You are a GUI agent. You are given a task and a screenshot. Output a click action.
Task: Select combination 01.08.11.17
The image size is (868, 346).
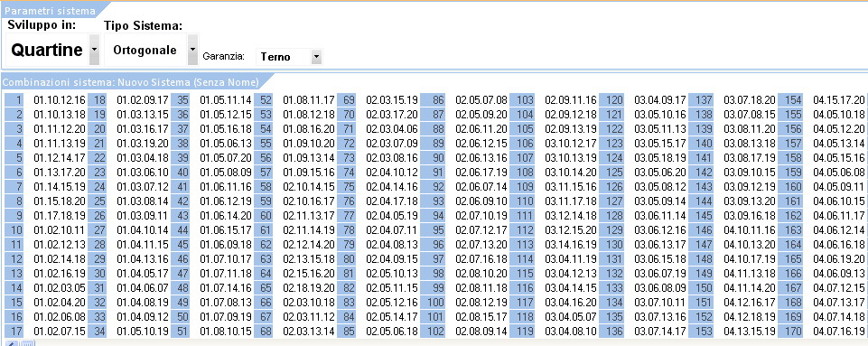click(x=309, y=100)
